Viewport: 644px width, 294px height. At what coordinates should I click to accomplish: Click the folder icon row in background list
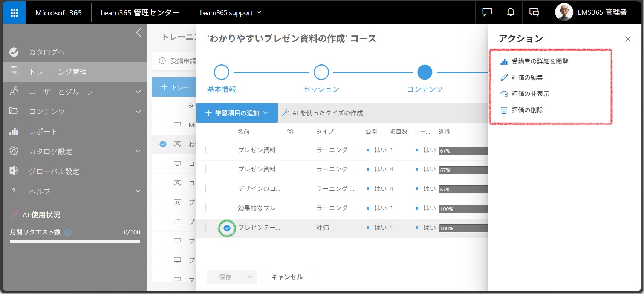pos(177,221)
